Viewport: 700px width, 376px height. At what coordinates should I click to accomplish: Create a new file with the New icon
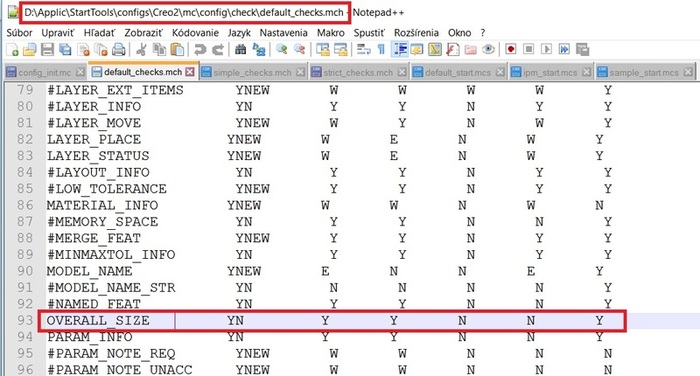click(12, 50)
